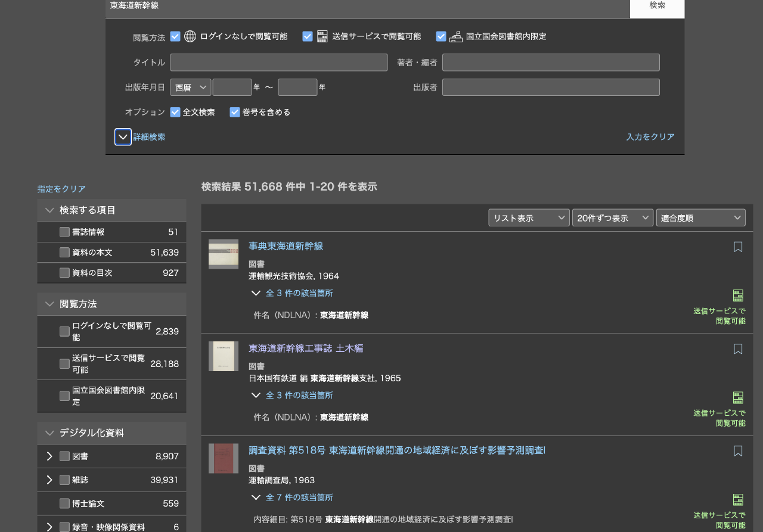The height and width of the screenshot is (532, 763).
Task: Click 指定をクリア link
Action: pyautogui.click(x=61, y=189)
